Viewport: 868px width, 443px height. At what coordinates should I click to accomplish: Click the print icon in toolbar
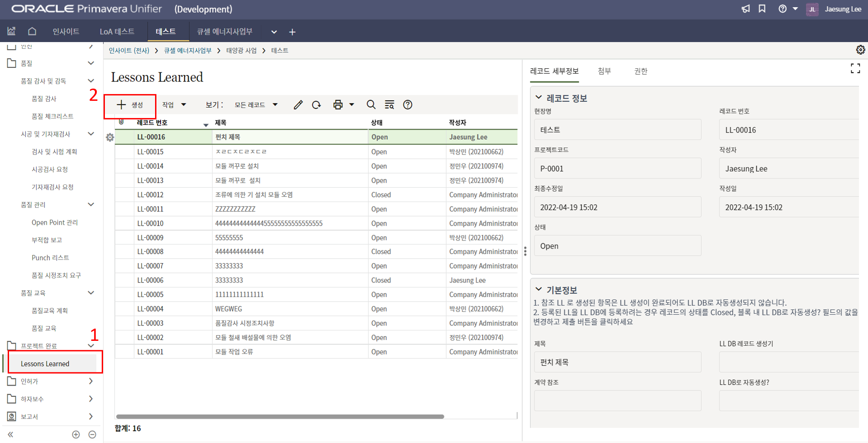coord(338,105)
